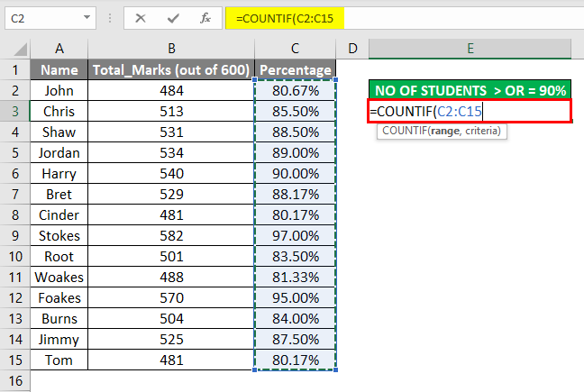Select cell with name Stokes
Screen dimensions: 584x392
tap(59, 235)
